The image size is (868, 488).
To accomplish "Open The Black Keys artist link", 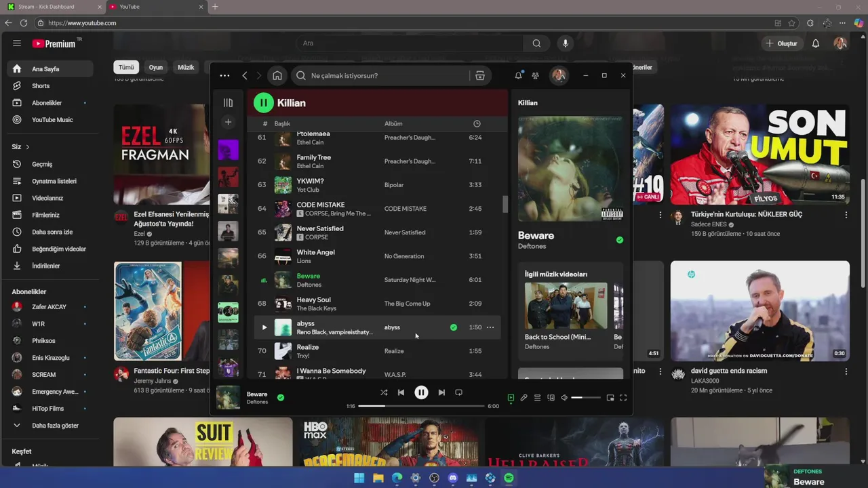I will [x=316, y=308].
